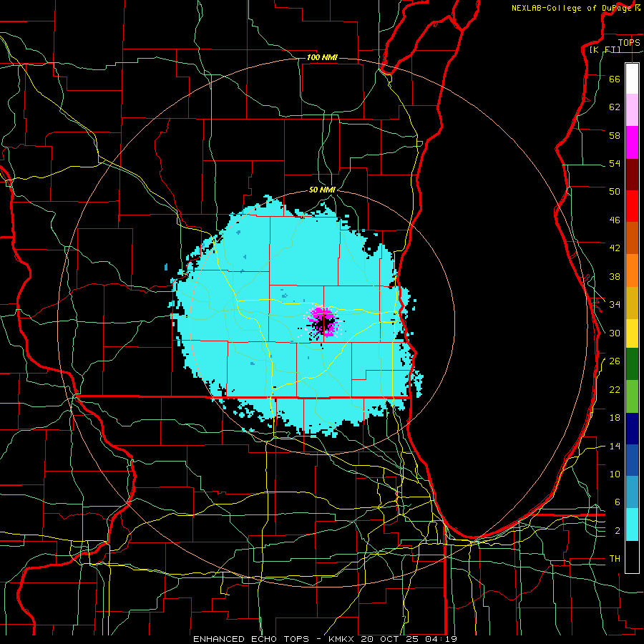The height and width of the screenshot is (644, 644).
Task: Click the '50 NMI' range ring label
Action: [x=323, y=190]
